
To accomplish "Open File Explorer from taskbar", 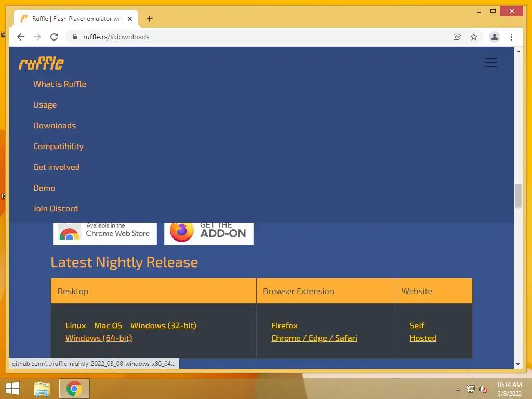I will click(42, 389).
